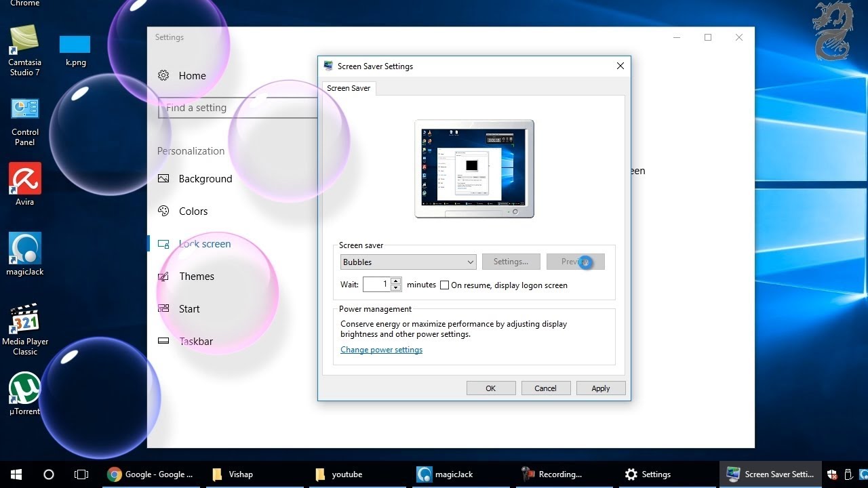Open the youtube folder on taskbar
868x488 pixels.
pyautogui.click(x=357, y=474)
